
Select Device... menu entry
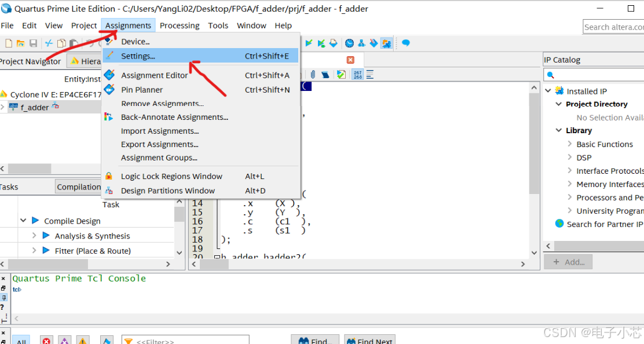201,42
